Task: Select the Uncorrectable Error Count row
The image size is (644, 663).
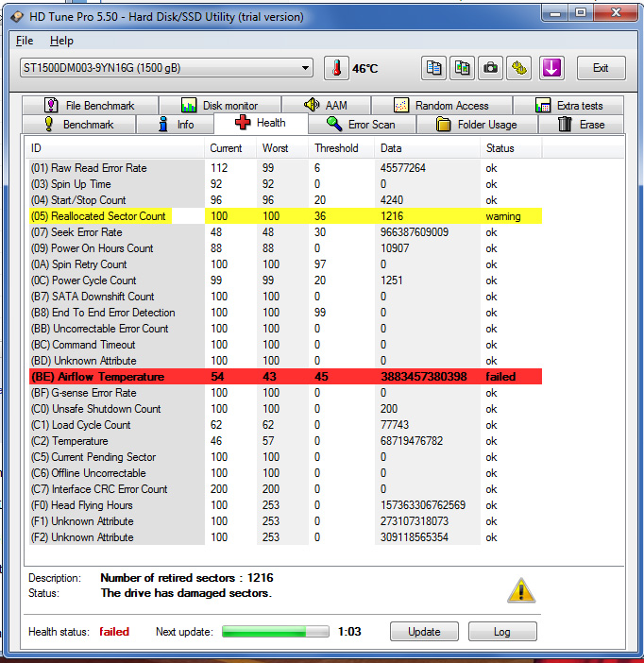Action: coord(285,329)
